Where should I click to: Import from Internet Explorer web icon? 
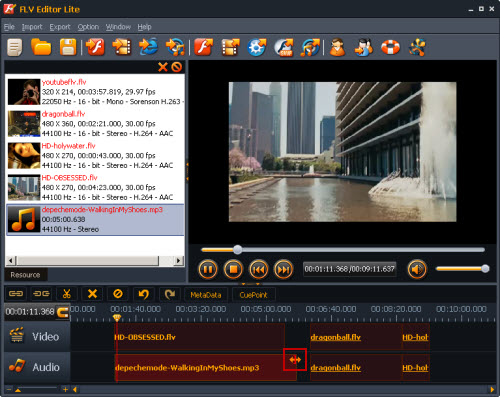148,47
